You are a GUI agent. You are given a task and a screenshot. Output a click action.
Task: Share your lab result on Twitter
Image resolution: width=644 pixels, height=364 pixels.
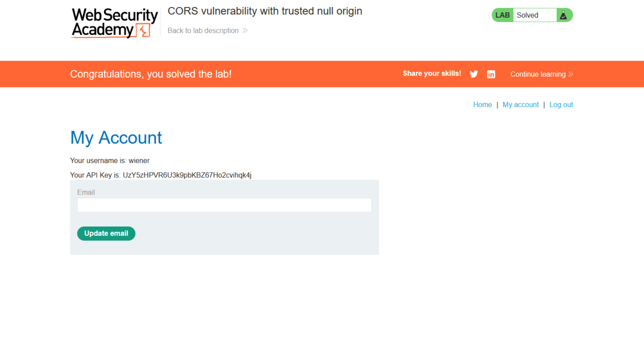pyautogui.click(x=474, y=74)
